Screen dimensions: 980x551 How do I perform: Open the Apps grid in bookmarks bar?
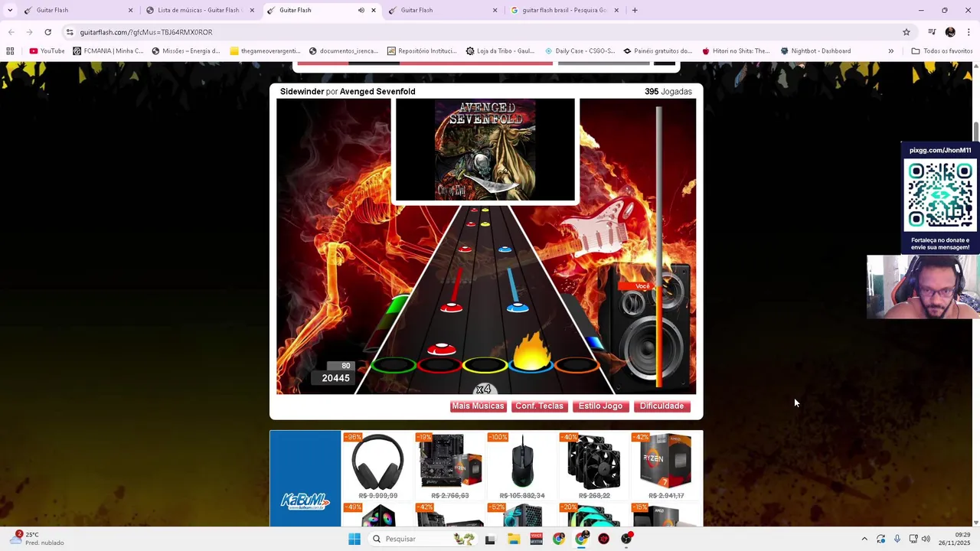point(10,51)
